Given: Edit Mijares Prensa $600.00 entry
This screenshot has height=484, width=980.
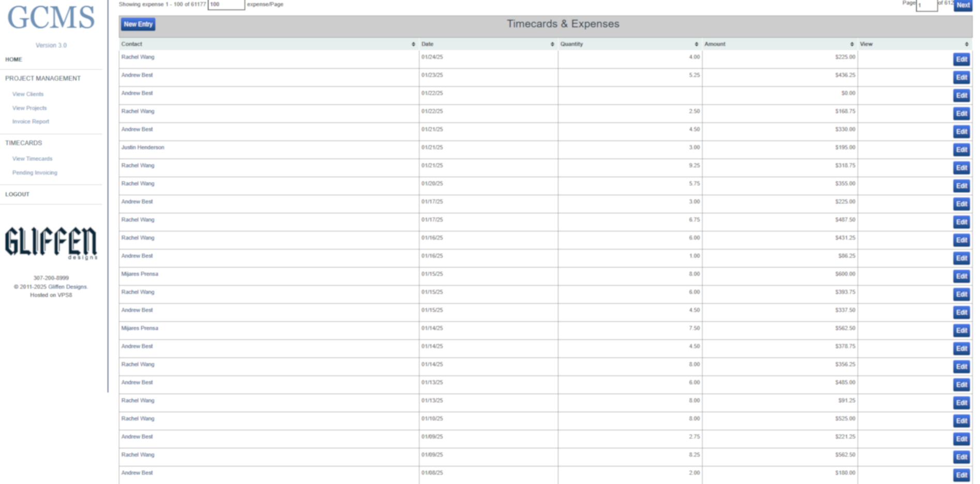Looking at the screenshot, I should 961,276.
